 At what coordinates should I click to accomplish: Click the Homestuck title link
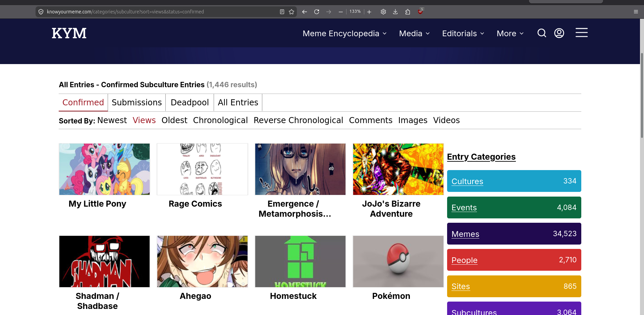293,296
